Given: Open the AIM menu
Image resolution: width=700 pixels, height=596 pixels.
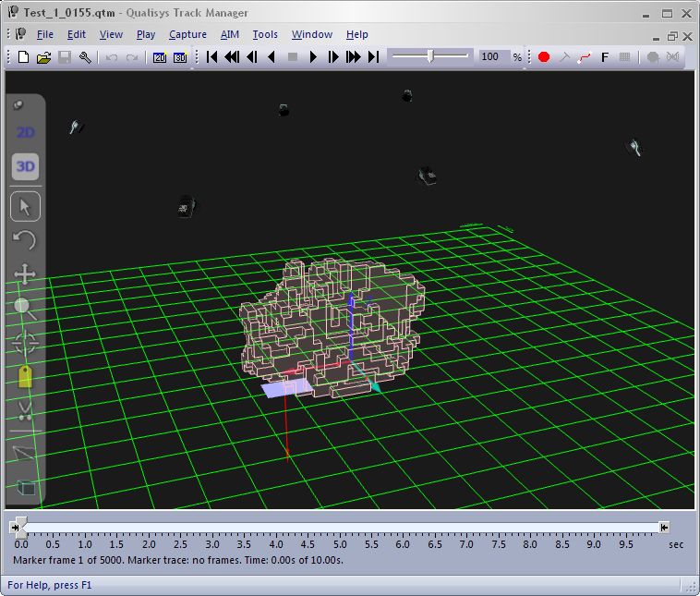Looking at the screenshot, I should coord(229,34).
